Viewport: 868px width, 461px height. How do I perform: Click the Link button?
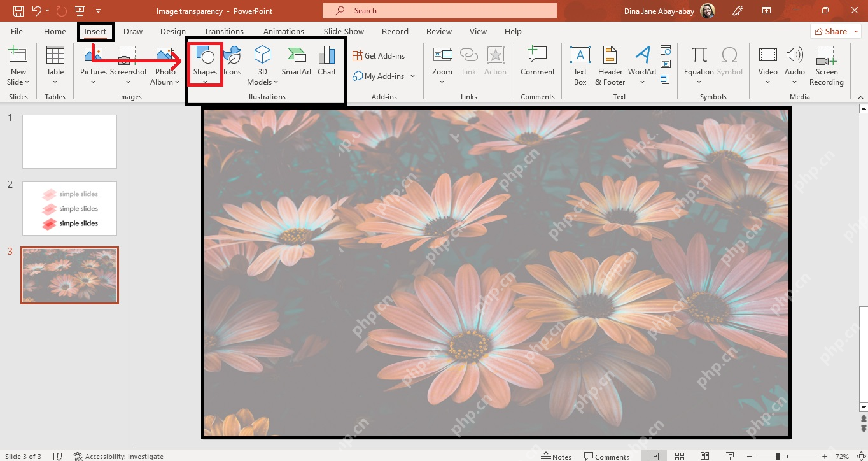[469, 62]
